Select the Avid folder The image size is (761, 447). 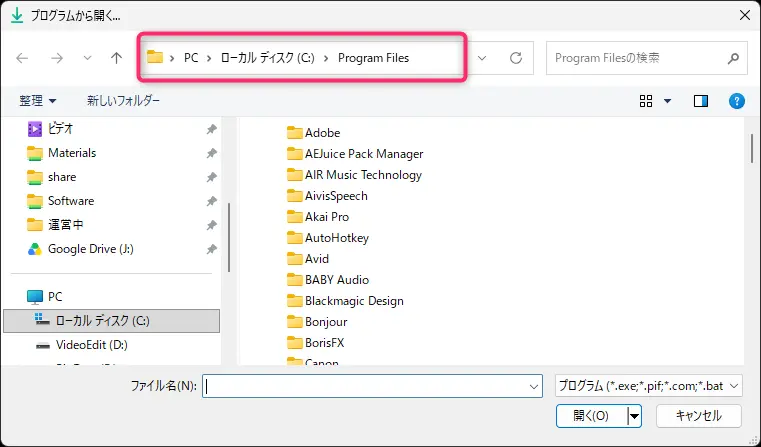(316, 259)
